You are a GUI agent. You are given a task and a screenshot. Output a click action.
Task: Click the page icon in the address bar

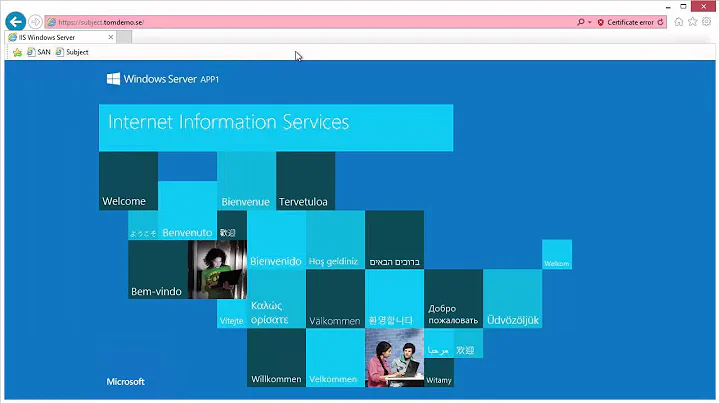[x=51, y=22]
